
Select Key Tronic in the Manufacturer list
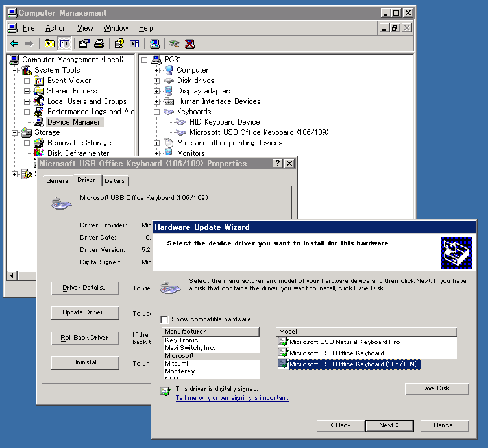click(182, 340)
